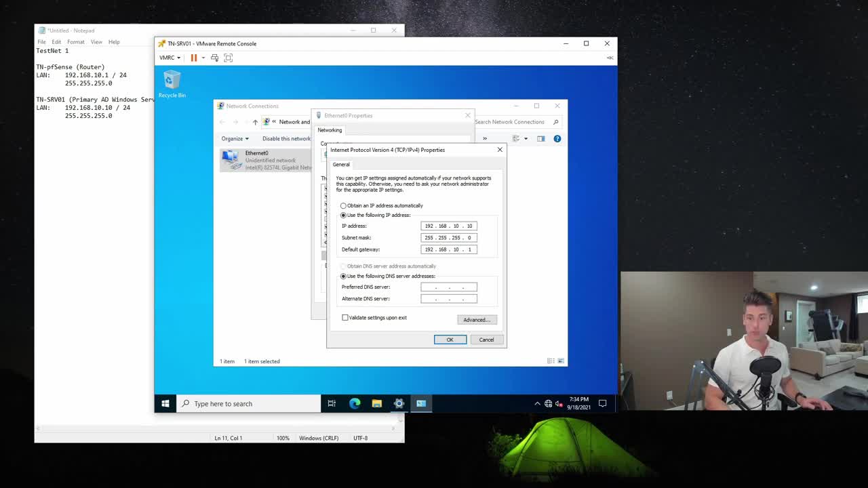Select the Networking tab in Ethernet0 Properties
This screenshot has height=488, width=868.
point(330,130)
